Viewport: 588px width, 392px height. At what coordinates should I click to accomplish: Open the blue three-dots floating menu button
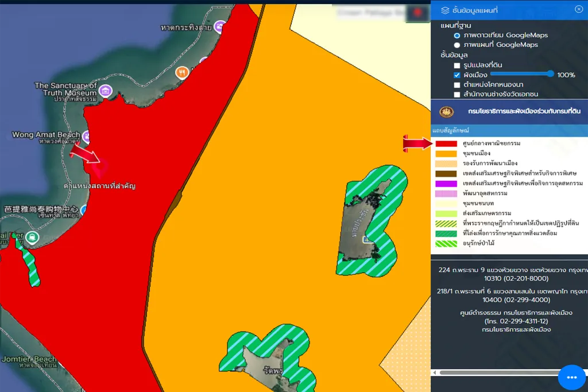(571, 377)
